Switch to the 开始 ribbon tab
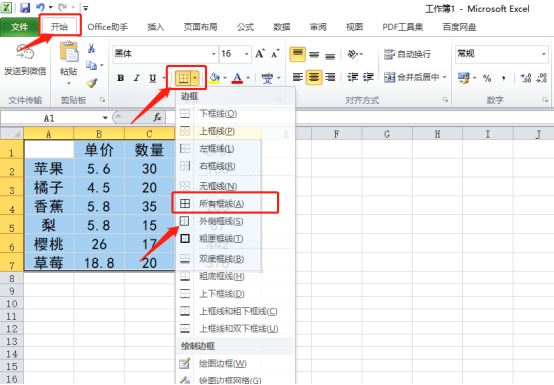The height and width of the screenshot is (385, 554). (x=59, y=27)
